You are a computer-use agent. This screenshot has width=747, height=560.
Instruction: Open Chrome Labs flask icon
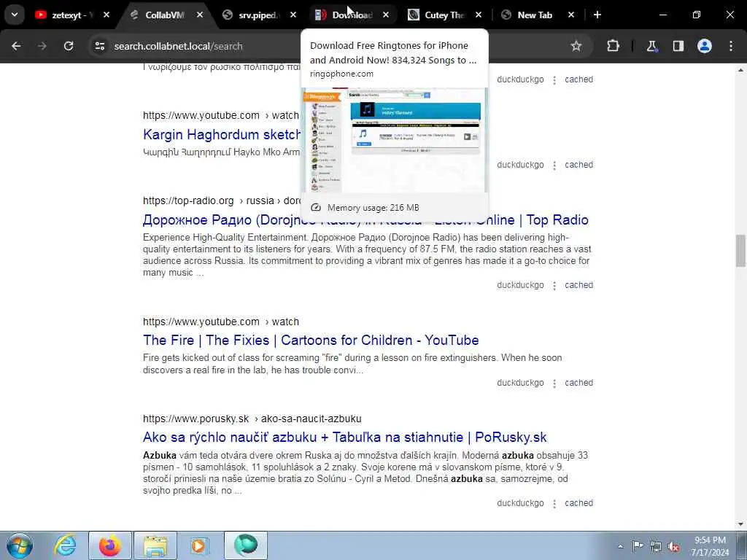tap(651, 46)
